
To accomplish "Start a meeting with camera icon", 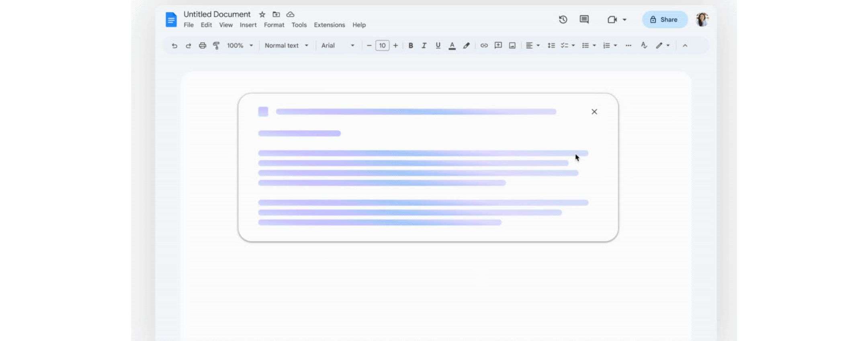I will 612,19.
